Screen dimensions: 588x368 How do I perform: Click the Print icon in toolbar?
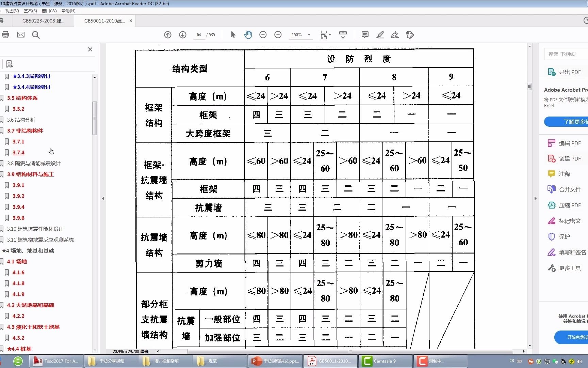(5, 35)
